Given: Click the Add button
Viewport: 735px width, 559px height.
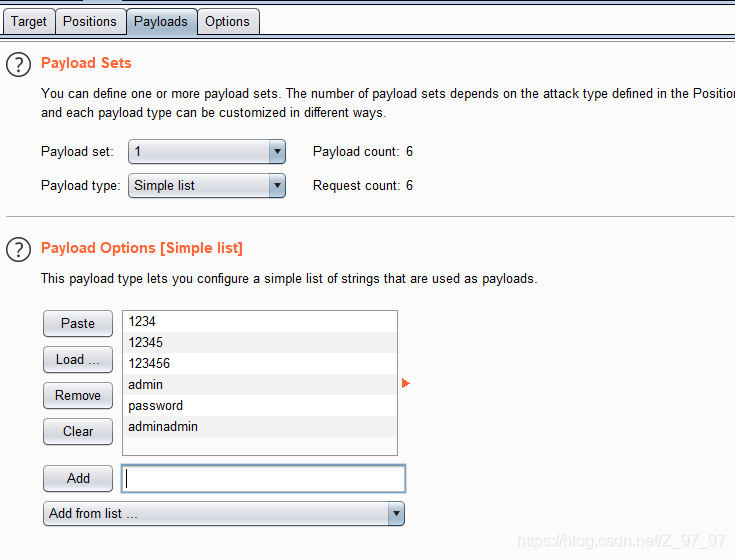Looking at the screenshot, I should tap(78, 478).
